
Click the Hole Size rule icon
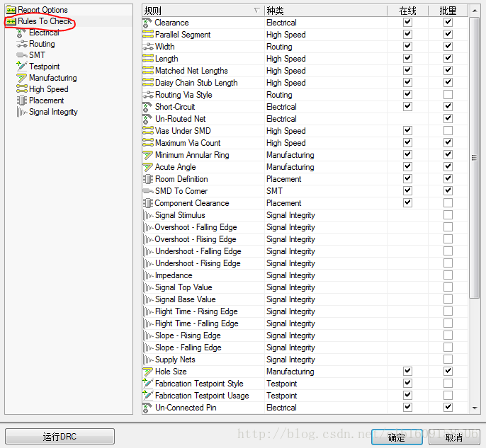pyautogui.click(x=148, y=372)
